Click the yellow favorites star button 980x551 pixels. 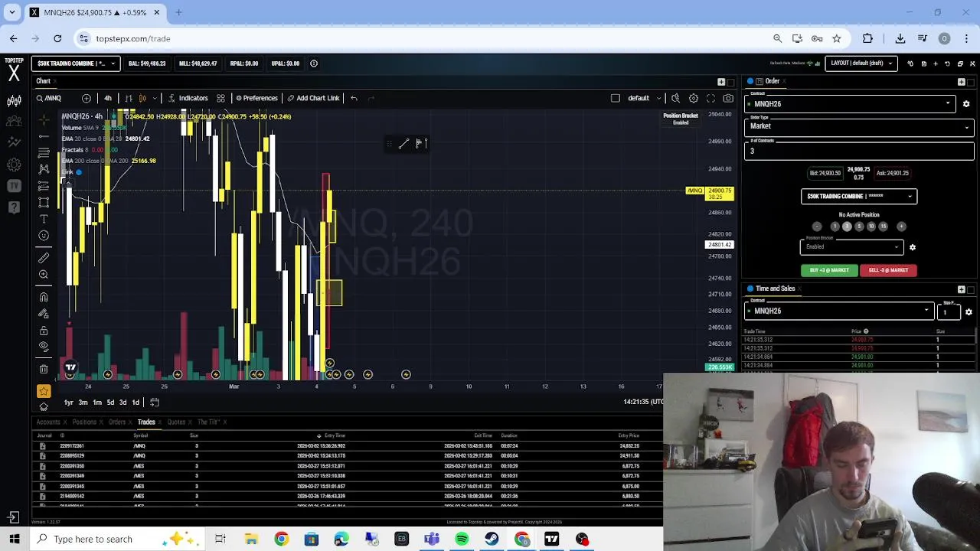[44, 391]
